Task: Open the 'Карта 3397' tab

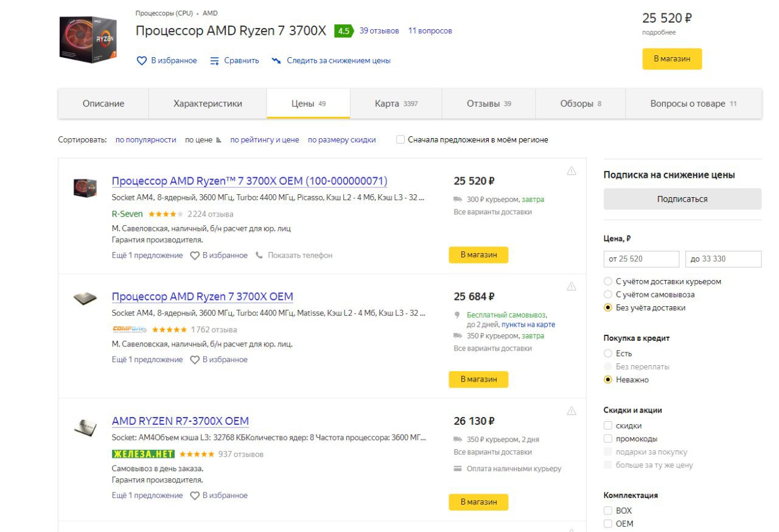Action: 396,103
